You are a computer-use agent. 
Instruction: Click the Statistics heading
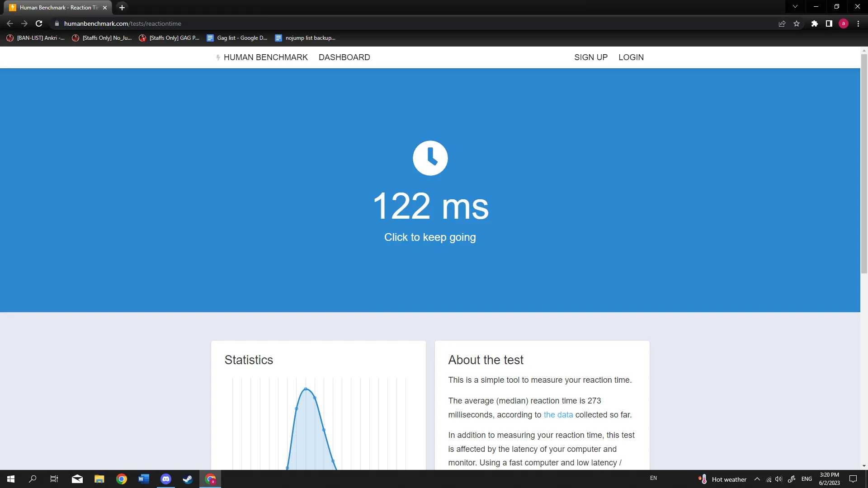249,360
